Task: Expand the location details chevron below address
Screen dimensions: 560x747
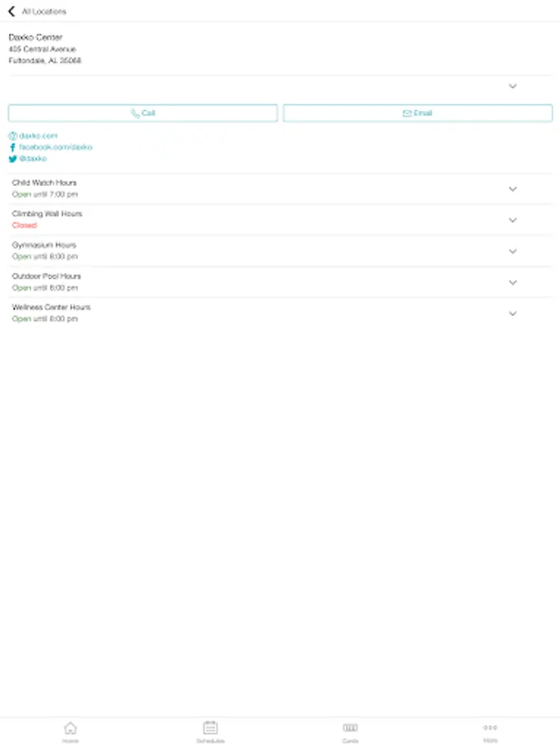Action: point(513,86)
